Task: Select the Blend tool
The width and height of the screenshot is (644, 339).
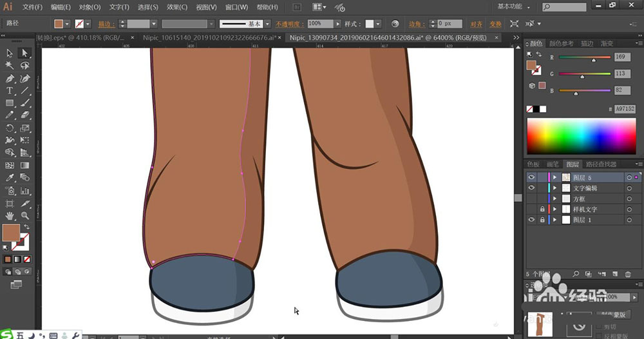Action: pyautogui.click(x=24, y=177)
